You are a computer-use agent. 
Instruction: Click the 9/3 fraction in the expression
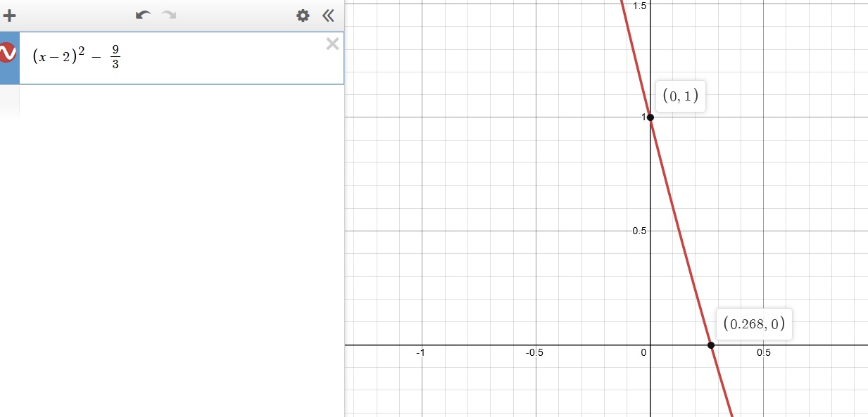pos(115,58)
